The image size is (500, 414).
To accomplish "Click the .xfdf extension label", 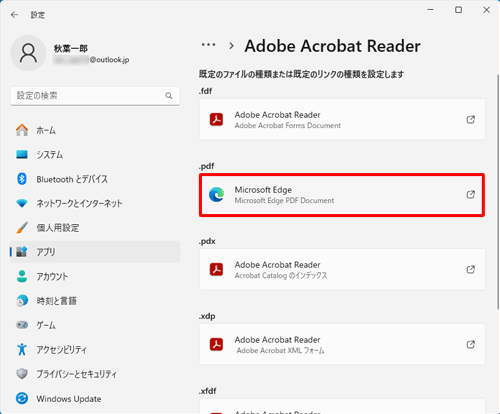I will point(208,391).
